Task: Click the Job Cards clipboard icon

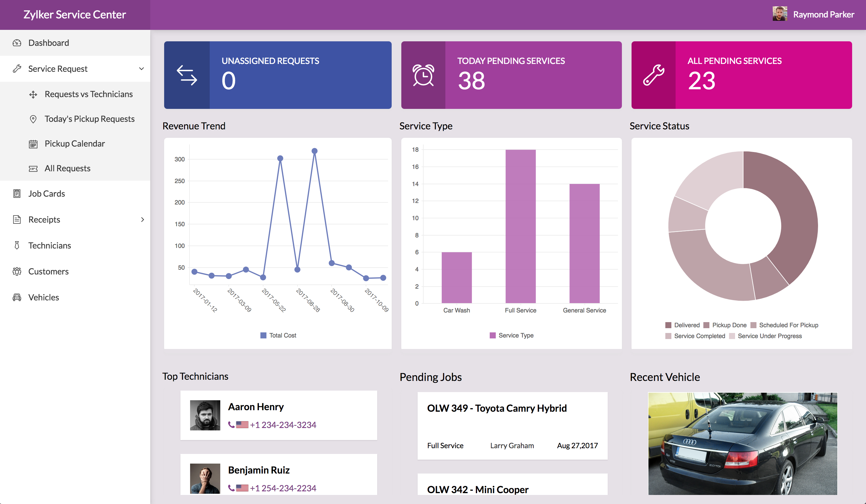Action: 17,194
